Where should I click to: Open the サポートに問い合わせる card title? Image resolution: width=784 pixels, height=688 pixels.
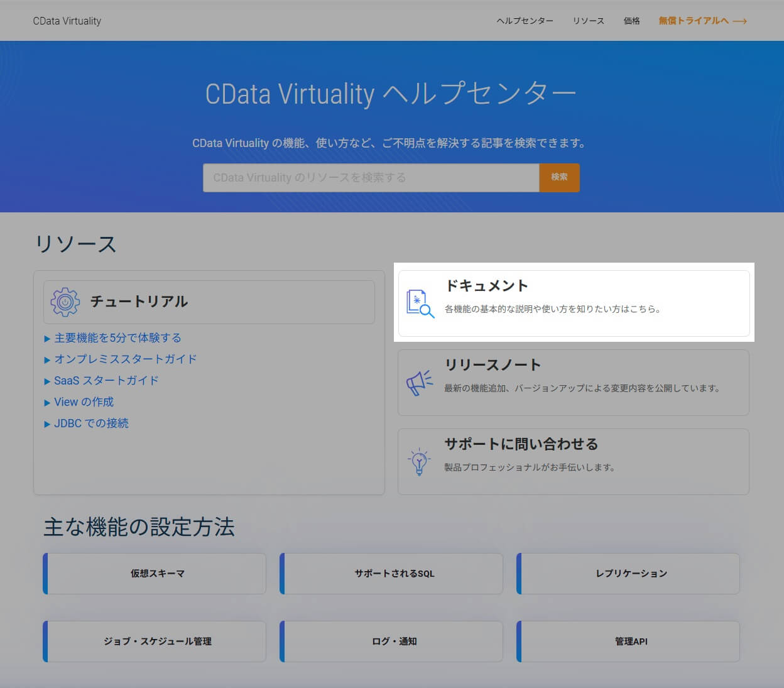click(521, 444)
